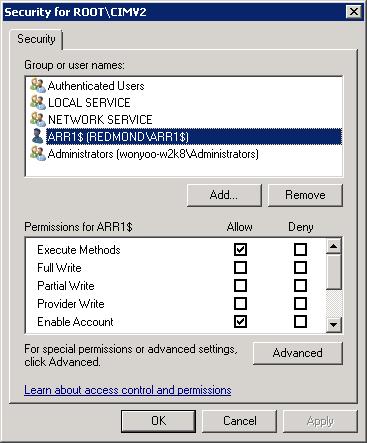Check Allow for Partial Write
This screenshot has width=367, height=443.
[240, 285]
